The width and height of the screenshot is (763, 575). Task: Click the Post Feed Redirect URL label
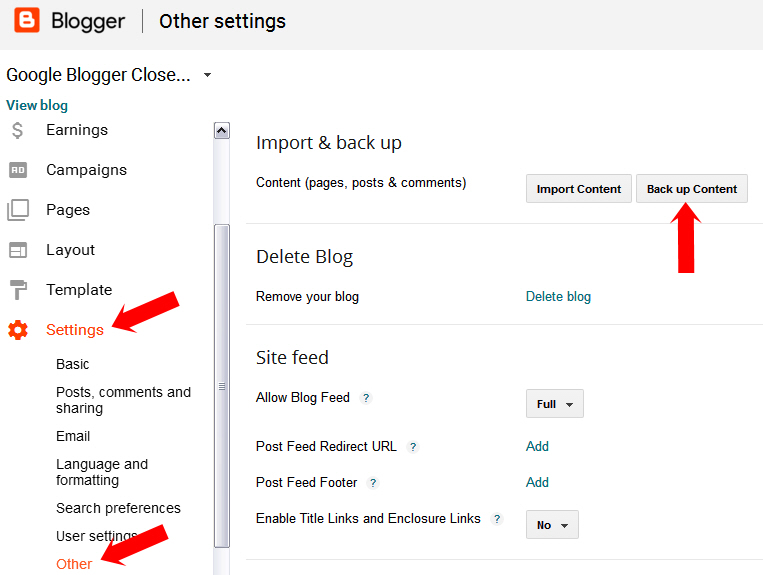click(x=326, y=446)
